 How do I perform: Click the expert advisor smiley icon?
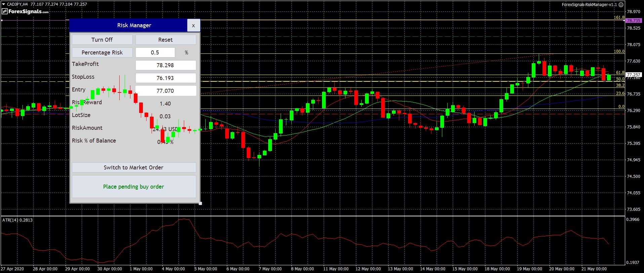pyautogui.click(x=621, y=5)
